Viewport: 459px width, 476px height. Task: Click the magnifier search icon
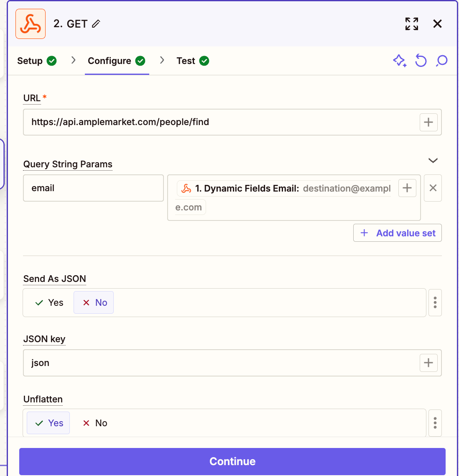[x=441, y=61]
